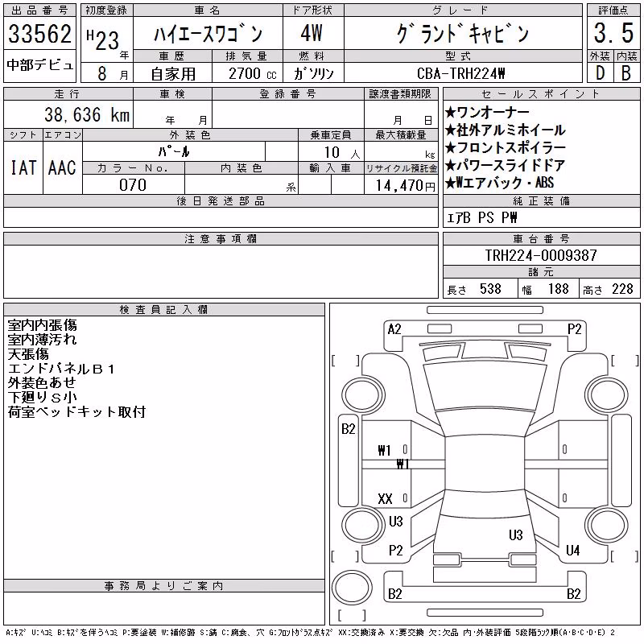Click the rear-right wheel circle

(608, 525)
